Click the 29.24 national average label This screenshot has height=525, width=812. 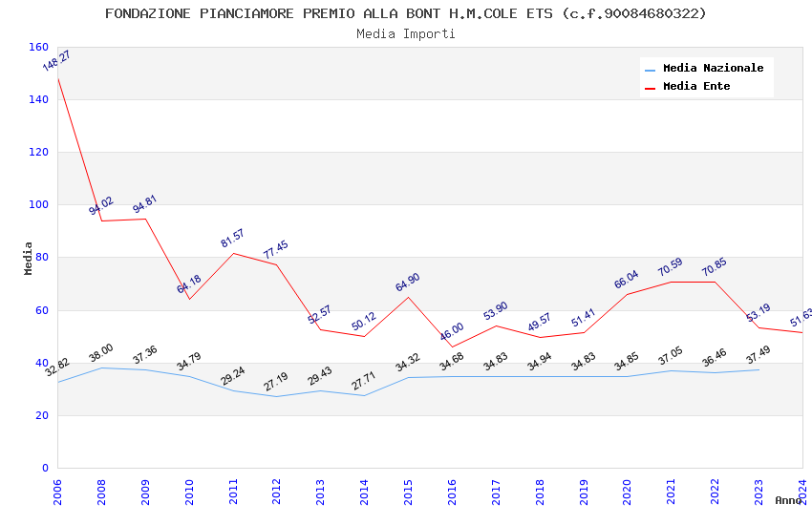click(x=233, y=376)
